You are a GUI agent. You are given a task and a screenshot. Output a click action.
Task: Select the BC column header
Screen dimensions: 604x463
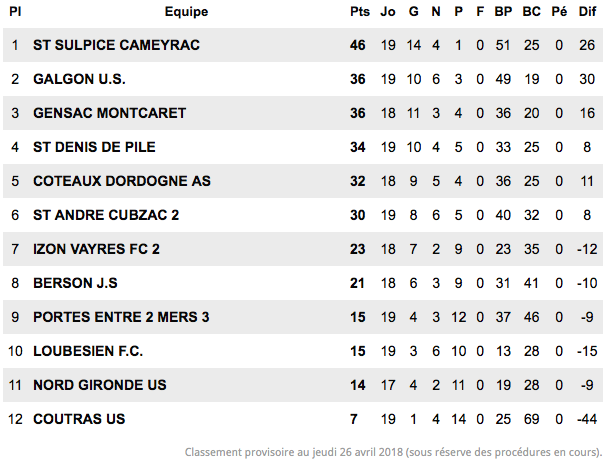[531, 12]
